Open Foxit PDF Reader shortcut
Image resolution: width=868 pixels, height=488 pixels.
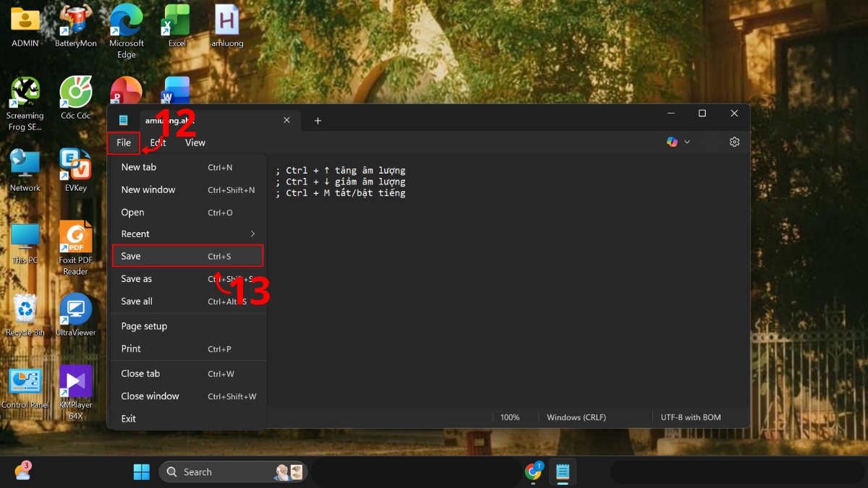click(x=75, y=248)
